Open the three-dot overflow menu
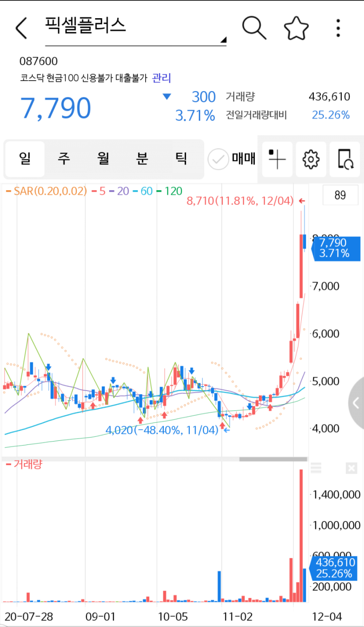364x627 pixels. pyautogui.click(x=338, y=27)
